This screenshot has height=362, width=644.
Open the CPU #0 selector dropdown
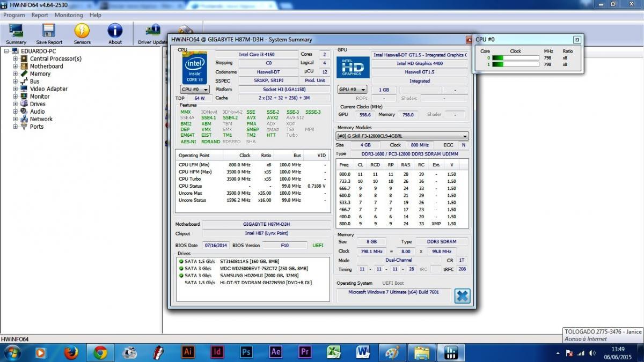coord(195,90)
